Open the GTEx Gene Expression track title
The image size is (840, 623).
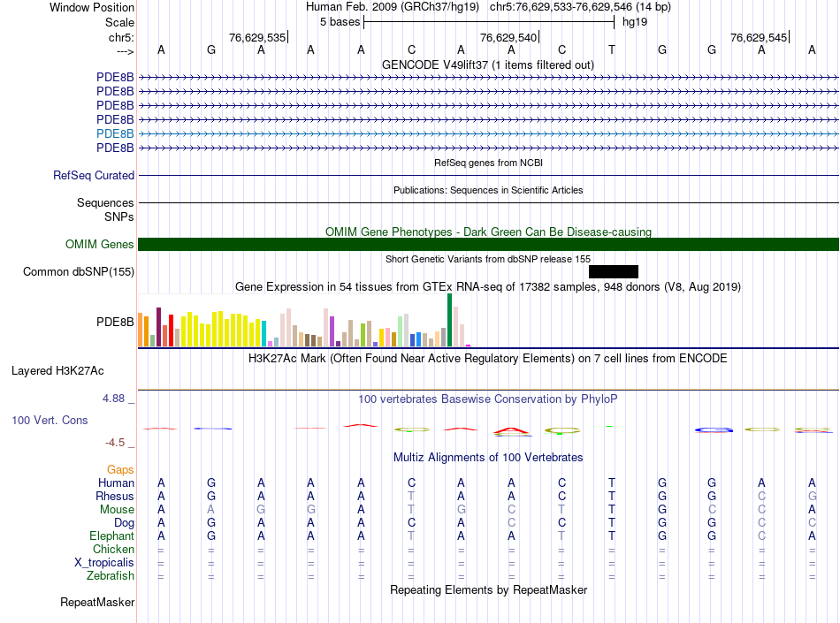click(488, 287)
